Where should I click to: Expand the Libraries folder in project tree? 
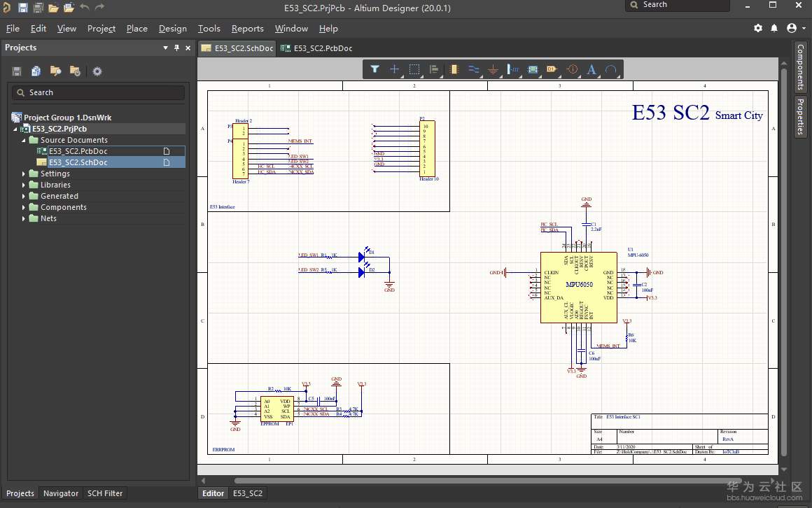tap(24, 185)
